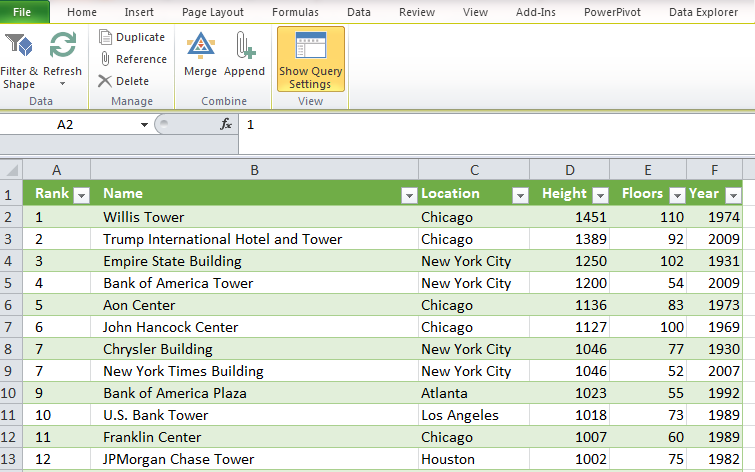Viewport: 755px width, 472px height.
Task: Click the Append queries icon
Action: coord(245,45)
